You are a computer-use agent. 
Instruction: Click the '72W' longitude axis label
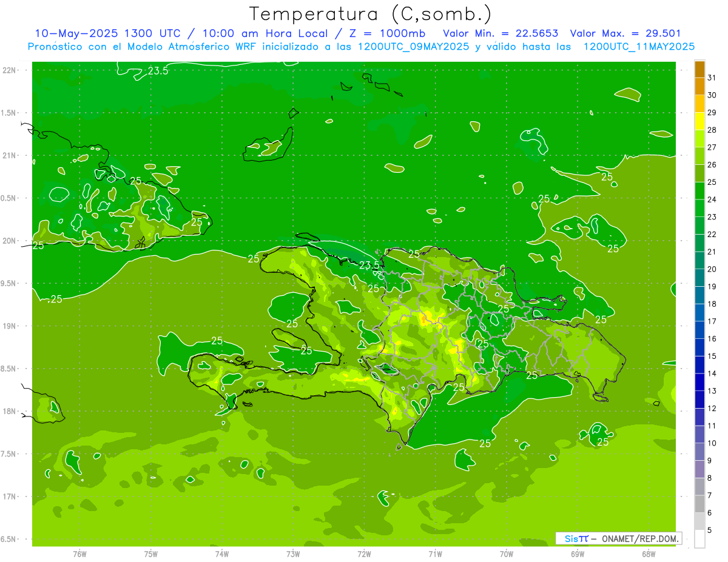(x=364, y=554)
